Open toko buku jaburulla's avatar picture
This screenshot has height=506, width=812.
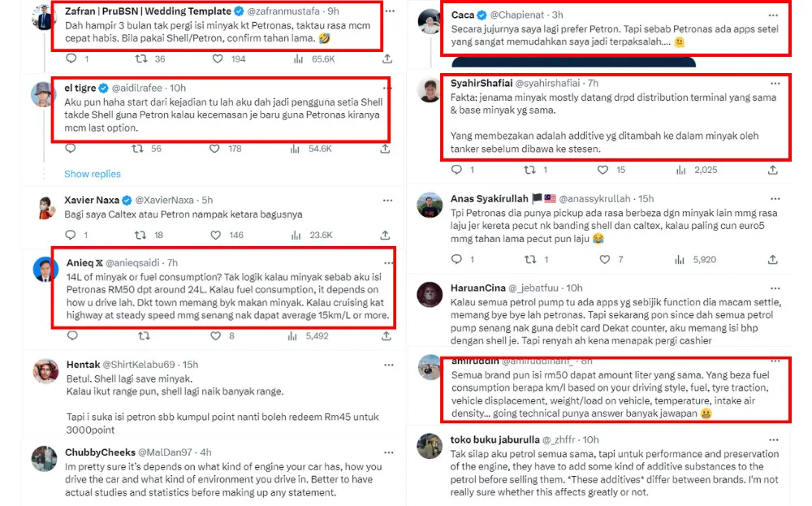pos(430,446)
